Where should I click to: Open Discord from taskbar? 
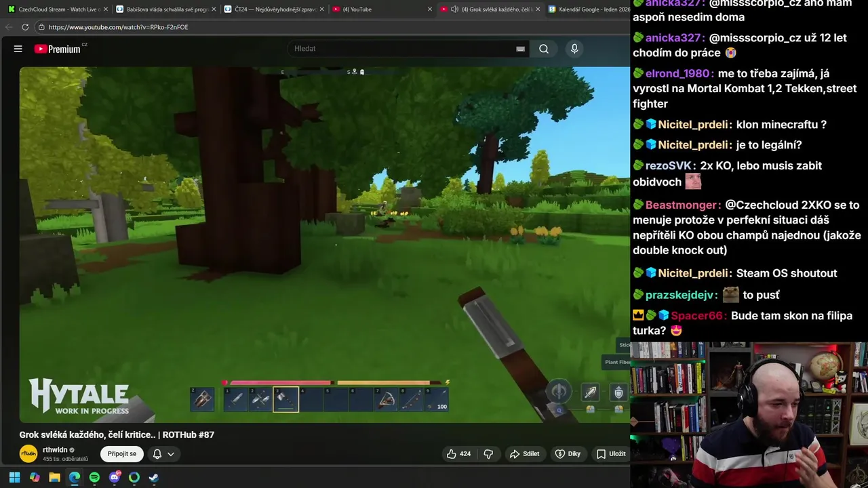pyautogui.click(x=115, y=477)
